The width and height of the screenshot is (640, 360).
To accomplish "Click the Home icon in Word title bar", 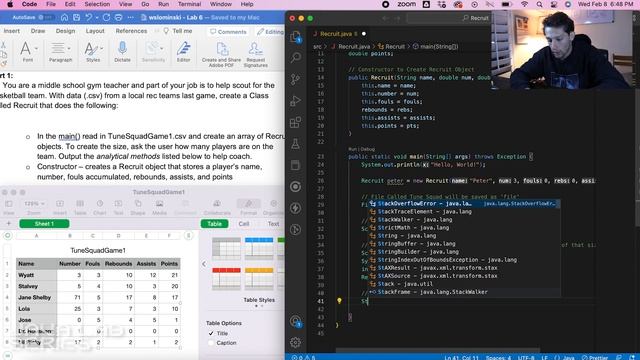I will pyautogui.click(x=64, y=18).
